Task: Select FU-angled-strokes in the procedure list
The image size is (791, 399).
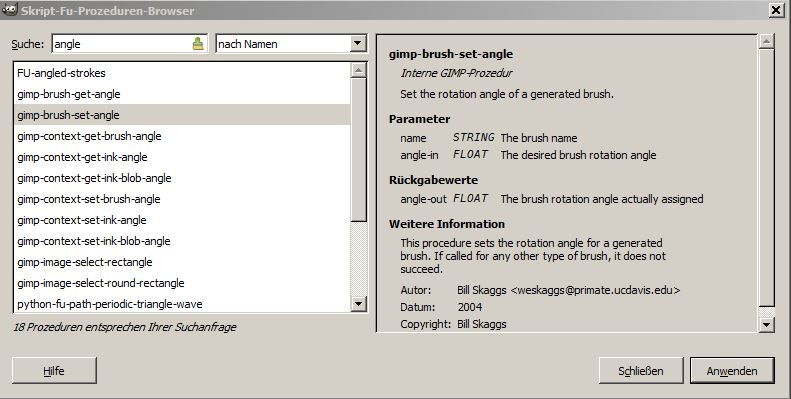Action: [x=182, y=73]
